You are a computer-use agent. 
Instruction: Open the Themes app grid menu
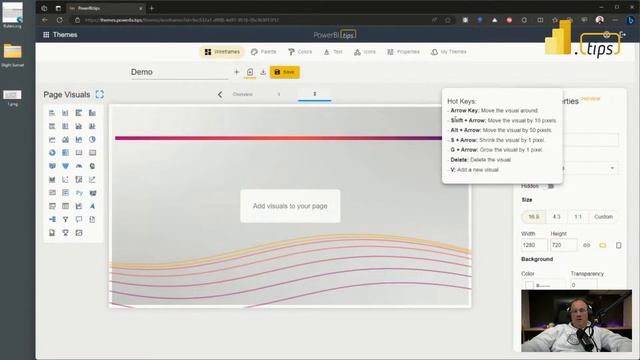pos(46,35)
